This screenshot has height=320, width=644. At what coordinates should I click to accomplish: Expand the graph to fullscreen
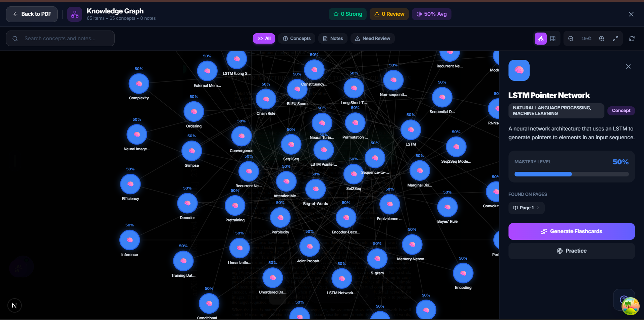click(x=615, y=38)
